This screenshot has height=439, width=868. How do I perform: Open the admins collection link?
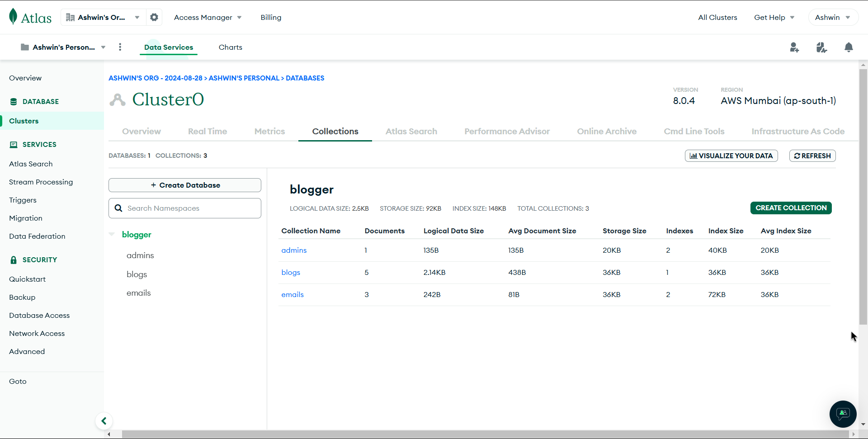[294, 250]
